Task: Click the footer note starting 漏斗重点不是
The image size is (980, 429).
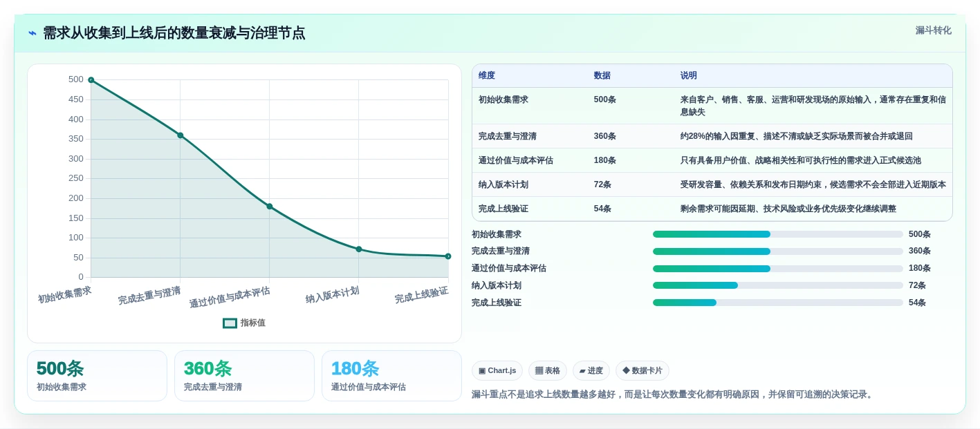Action: (674, 394)
